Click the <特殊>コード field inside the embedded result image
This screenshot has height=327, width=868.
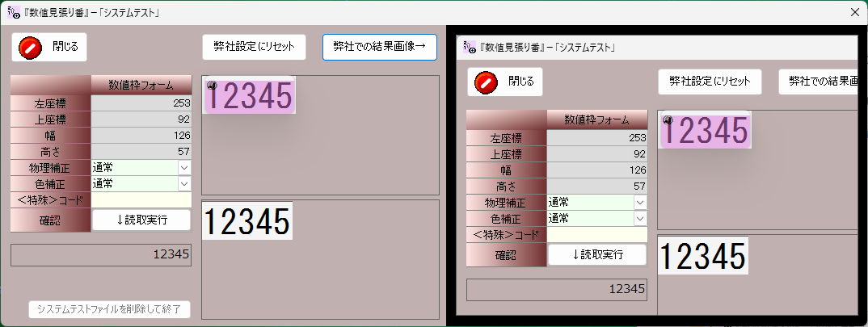(596, 235)
